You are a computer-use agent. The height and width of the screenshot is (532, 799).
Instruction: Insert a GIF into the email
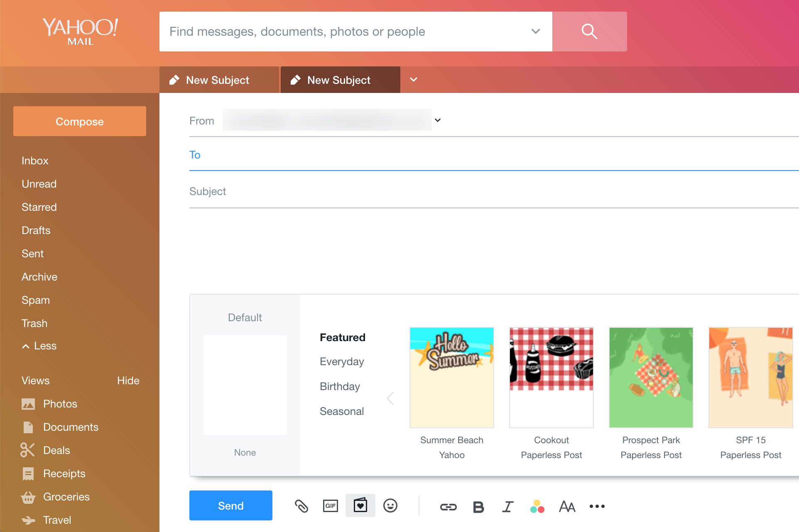(331, 506)
